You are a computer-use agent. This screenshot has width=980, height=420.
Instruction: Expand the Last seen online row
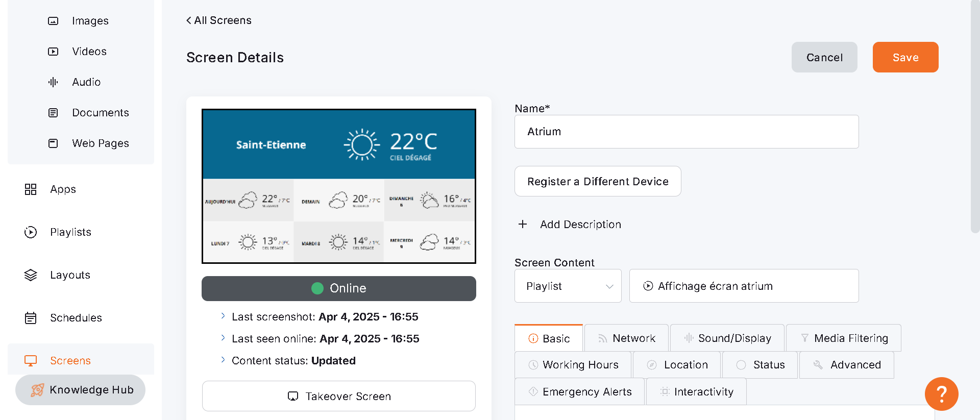tap(223, 338)
